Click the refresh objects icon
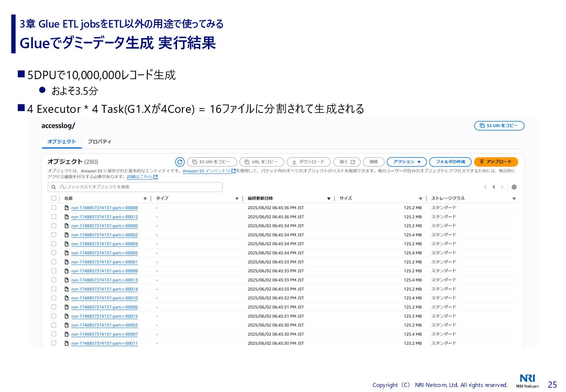 click(180, 162)
